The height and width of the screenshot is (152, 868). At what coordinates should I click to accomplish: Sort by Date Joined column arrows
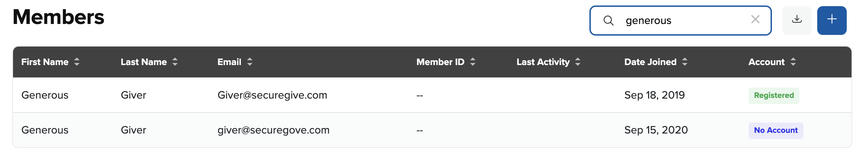[x=685, y=62]
